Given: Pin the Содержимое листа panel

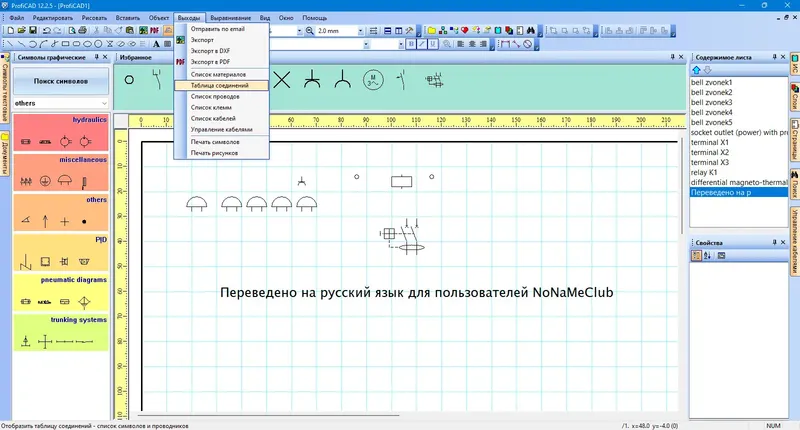Looking at the screenshot, I should coord(774,57).
